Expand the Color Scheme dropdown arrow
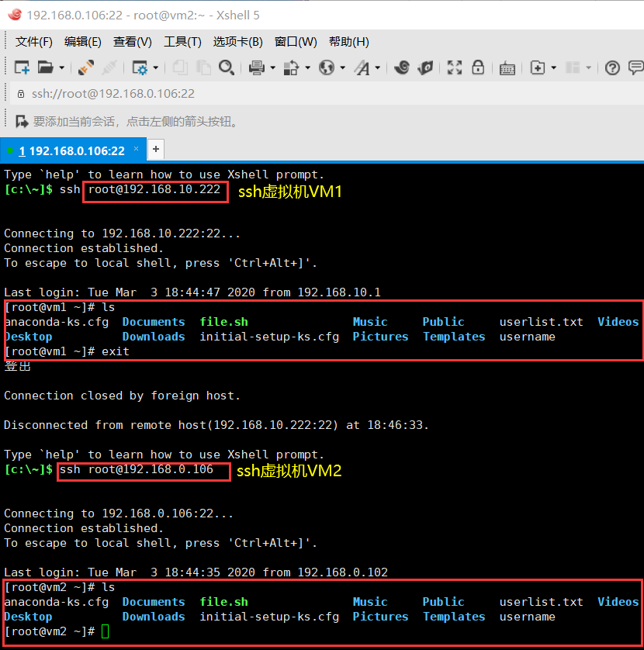The height and width of the screenshot is (650, 644). pyautogui.click(x=308, y=67)
